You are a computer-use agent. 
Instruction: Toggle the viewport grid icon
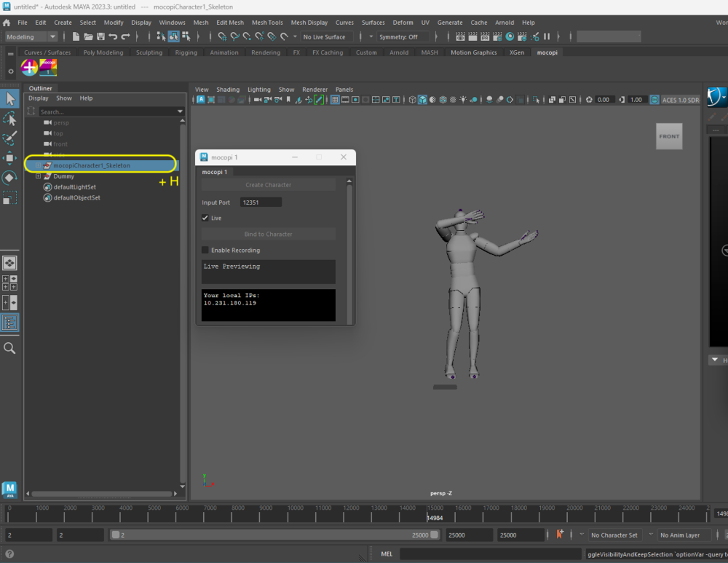coord(335,100)
